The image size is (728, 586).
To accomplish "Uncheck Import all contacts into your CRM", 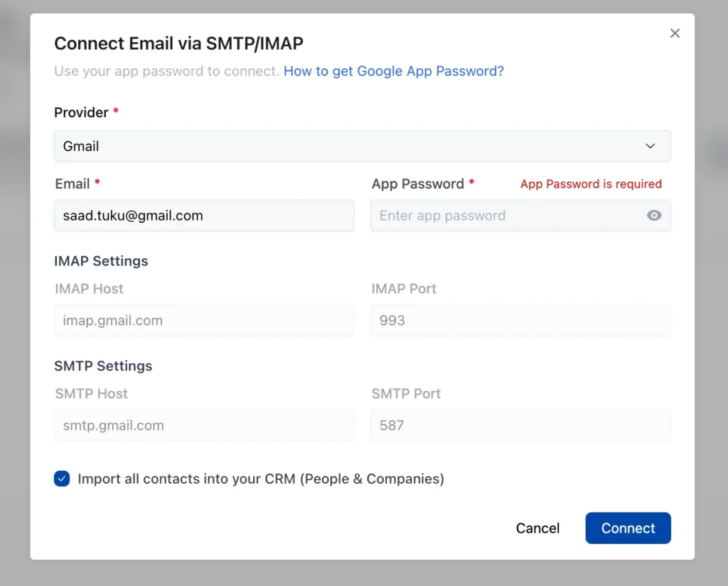I will pos(62,479).
